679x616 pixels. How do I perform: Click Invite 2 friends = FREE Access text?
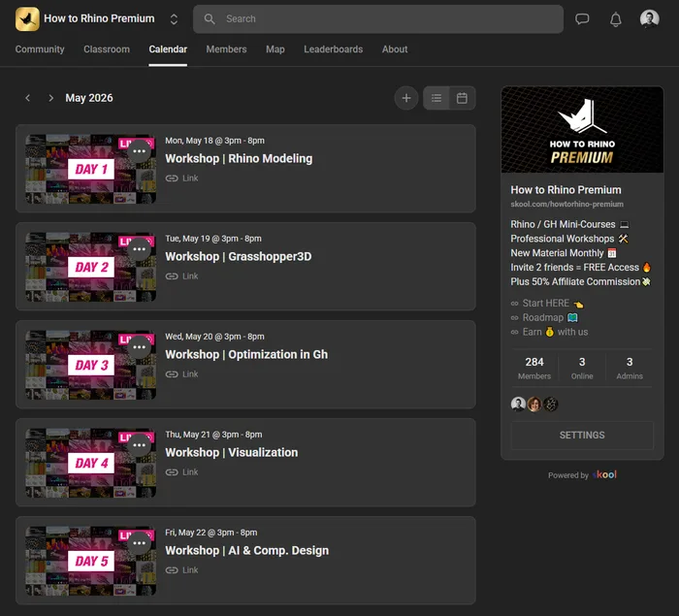click(x=574, y=268)
